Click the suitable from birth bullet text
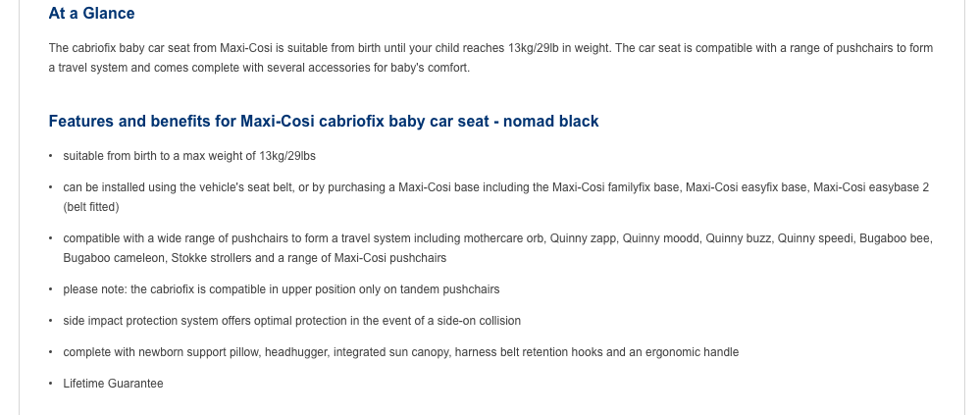 point(189,156)
